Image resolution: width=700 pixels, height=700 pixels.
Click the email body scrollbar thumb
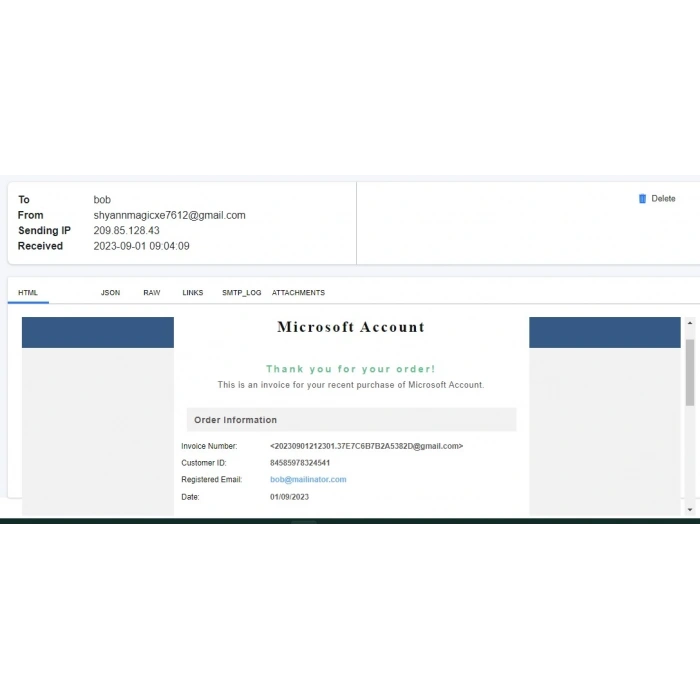pyautogui.click(x=689, y=370)
